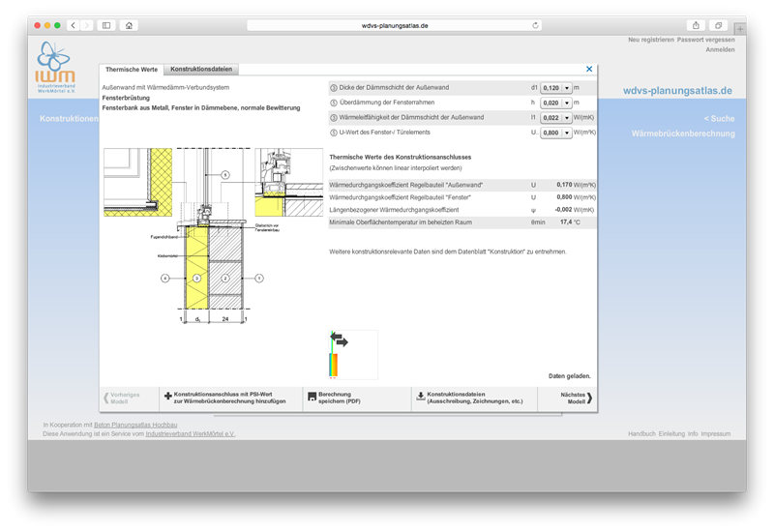Click the download icon for Konstruktionsdateien
This screenshot has width=774, height=532.
420,397
